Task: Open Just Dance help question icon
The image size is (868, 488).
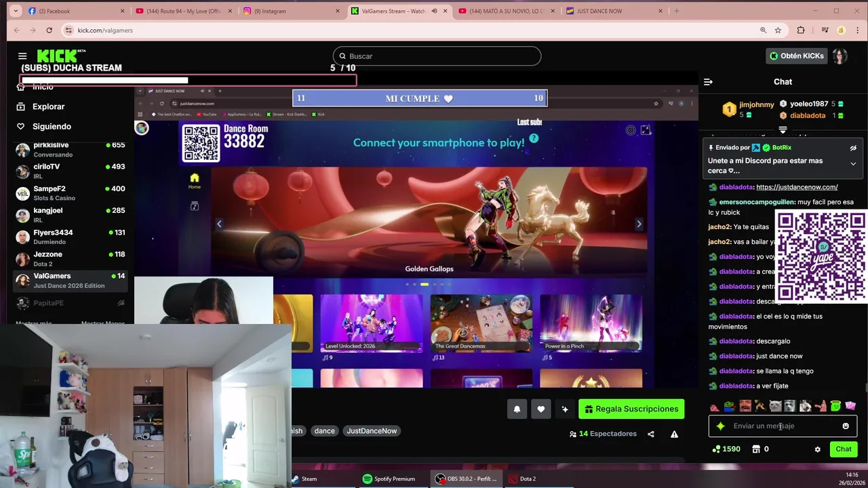Action: (534, 139)
